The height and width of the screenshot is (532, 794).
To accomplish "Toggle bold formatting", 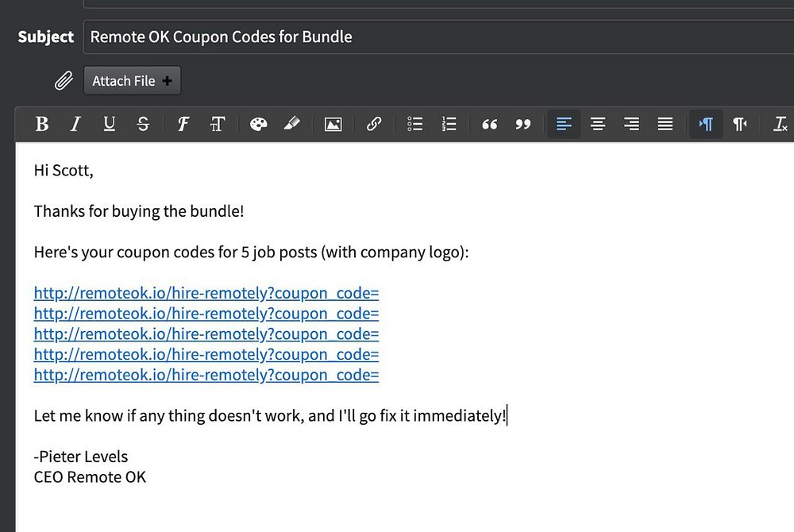I will pos(42,124).
